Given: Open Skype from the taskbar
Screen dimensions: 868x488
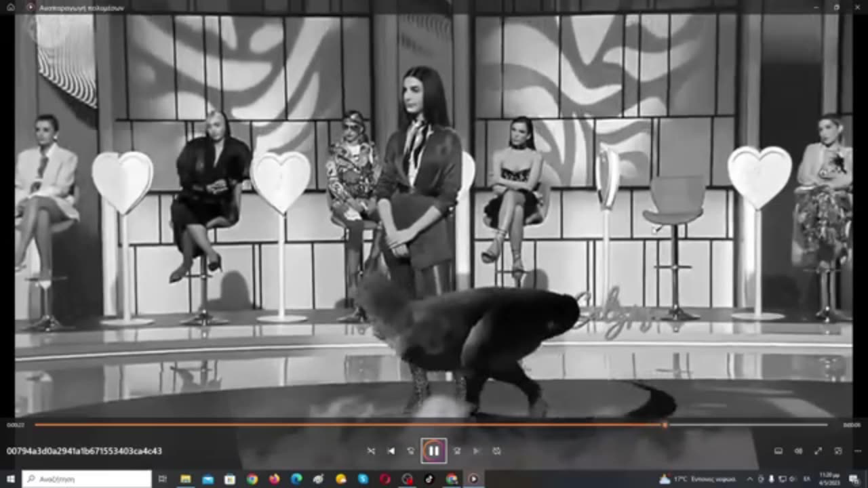Looking at the screenshot, I should 363,479.
